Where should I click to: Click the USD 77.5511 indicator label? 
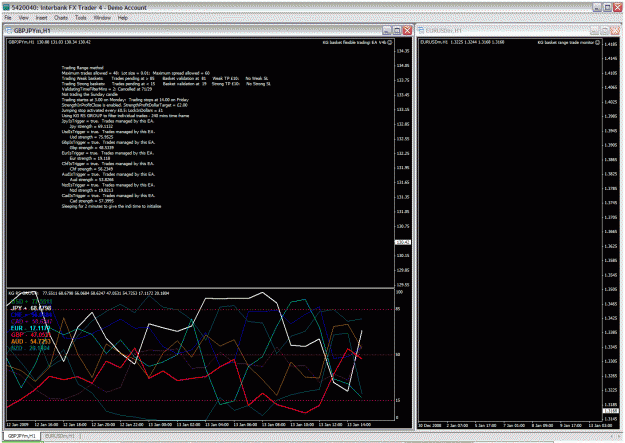(31, 301)
